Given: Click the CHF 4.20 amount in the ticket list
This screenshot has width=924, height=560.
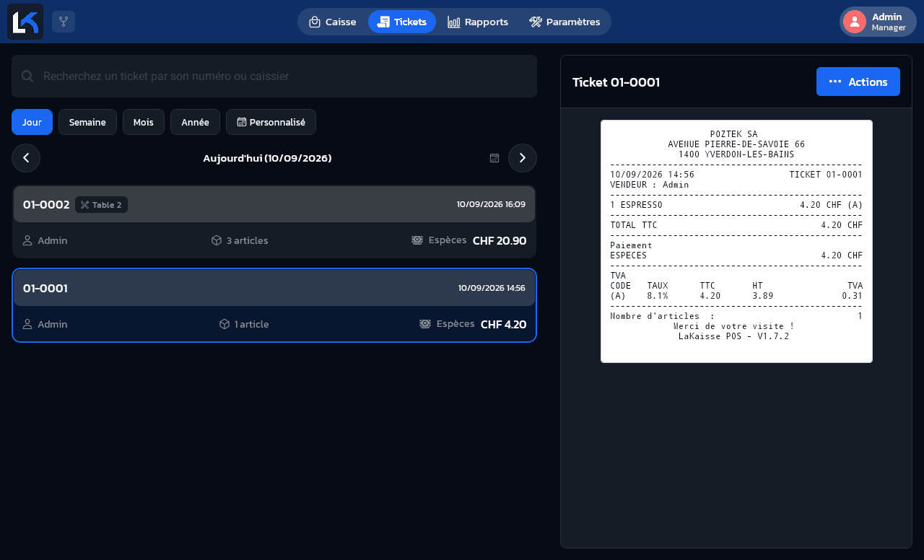Looking at the screenshot, I should pyautogui.click(x=504, y=324).
